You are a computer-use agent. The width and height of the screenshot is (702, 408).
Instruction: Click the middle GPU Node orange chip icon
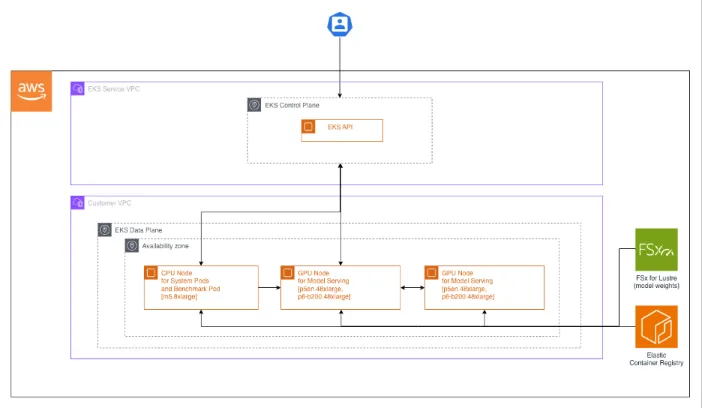click(287, 272)
